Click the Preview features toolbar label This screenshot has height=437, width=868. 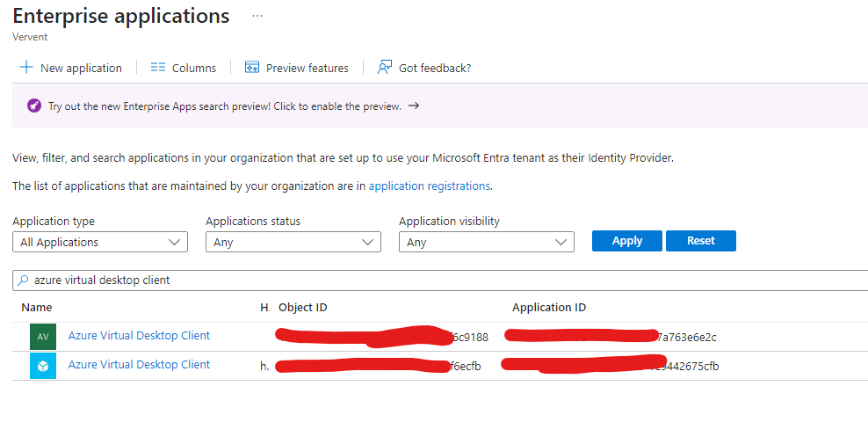[307, 68]
